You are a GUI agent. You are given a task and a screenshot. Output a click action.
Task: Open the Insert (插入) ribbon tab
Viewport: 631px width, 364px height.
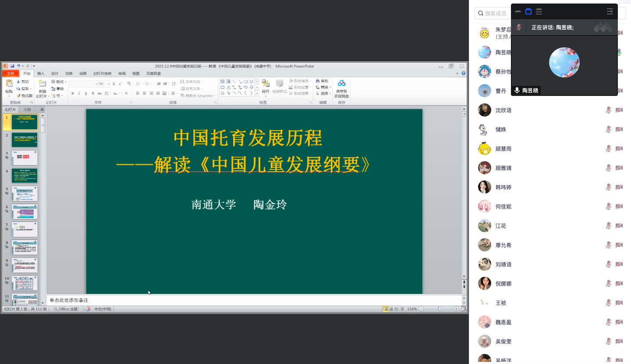tap(41, 74)
